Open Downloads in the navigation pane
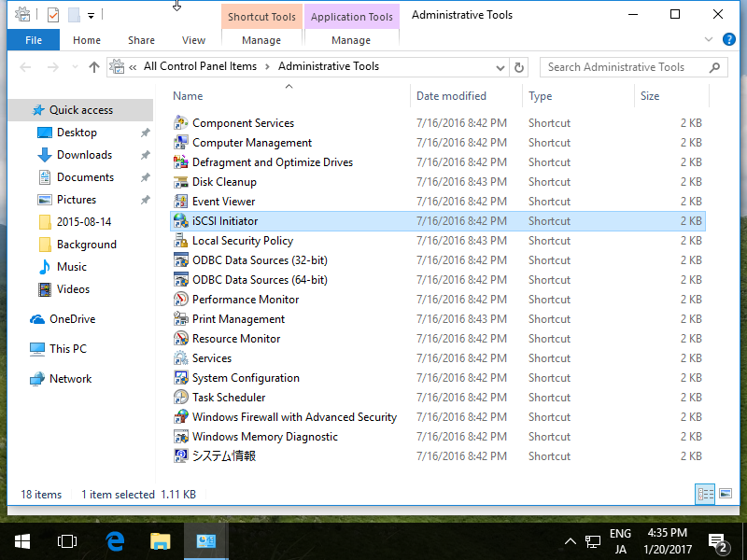This screenshot has height=560, width=747. click(x=84, y=155)
